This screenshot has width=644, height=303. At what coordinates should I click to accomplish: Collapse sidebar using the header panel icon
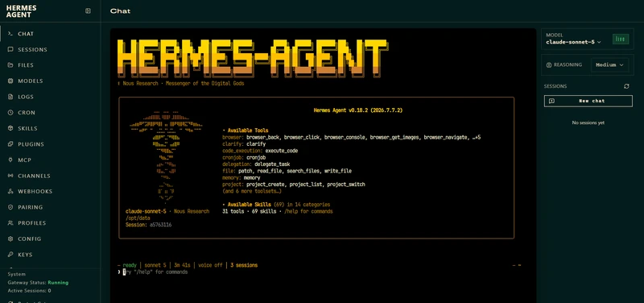click(x=88, y=11)
